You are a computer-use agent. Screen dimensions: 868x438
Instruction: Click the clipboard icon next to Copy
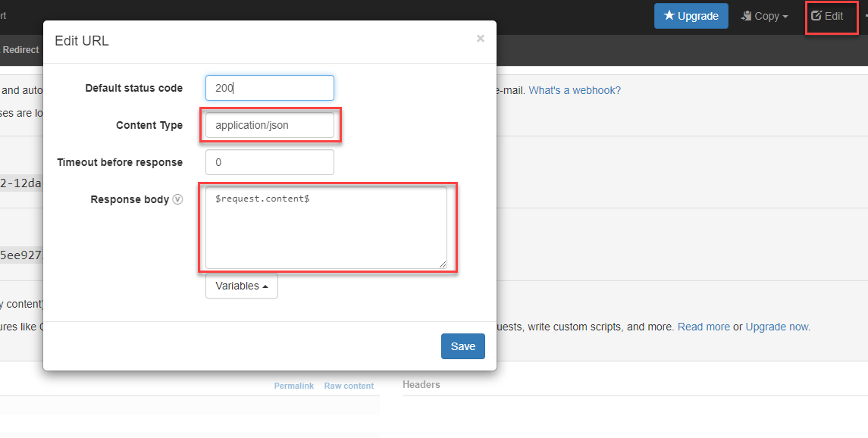(x=746, y=16)
